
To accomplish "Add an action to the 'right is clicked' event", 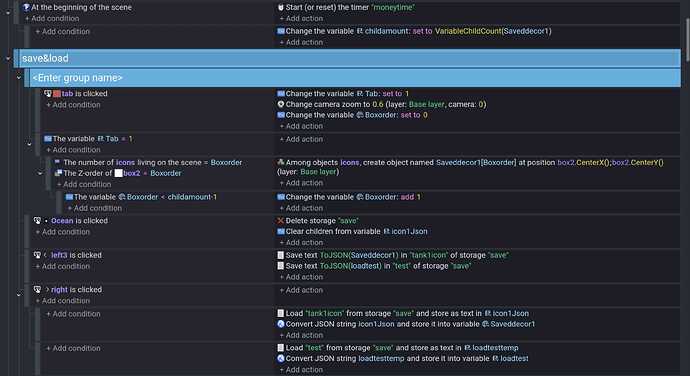I will [301, 290].
